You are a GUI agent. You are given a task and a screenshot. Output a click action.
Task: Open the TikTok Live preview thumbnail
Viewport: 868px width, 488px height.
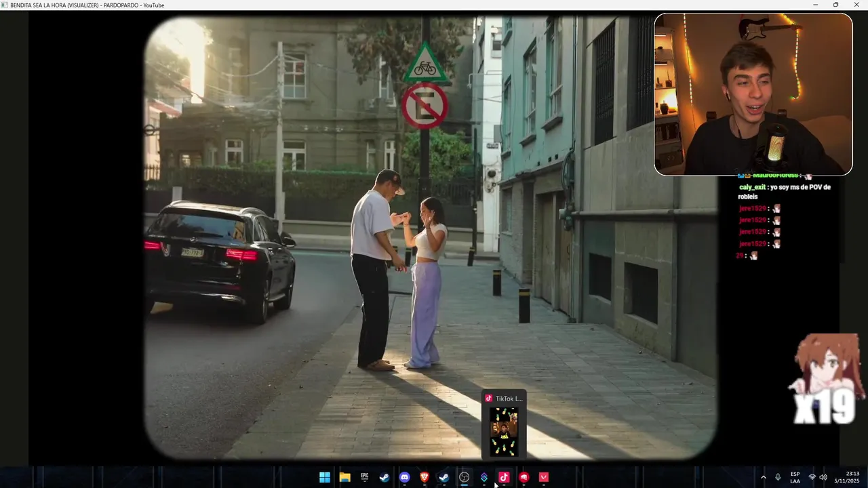pyautogui.click(x=504, y=432)
